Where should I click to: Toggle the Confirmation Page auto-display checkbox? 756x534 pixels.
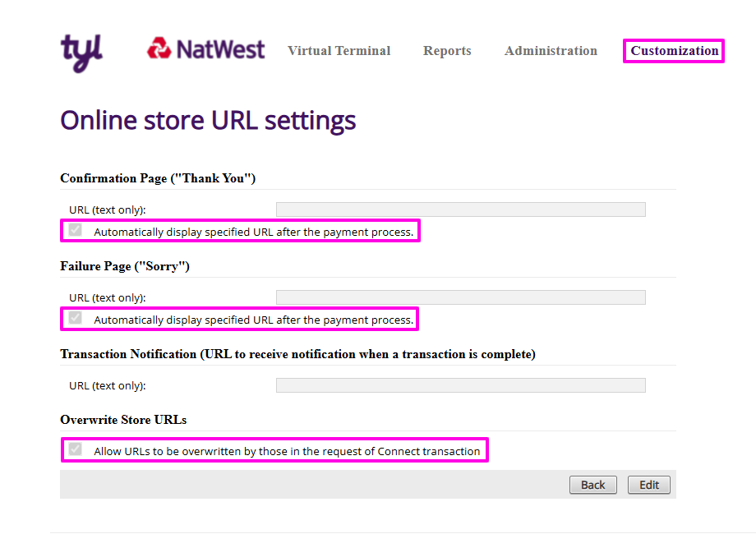tap(76, 231)
